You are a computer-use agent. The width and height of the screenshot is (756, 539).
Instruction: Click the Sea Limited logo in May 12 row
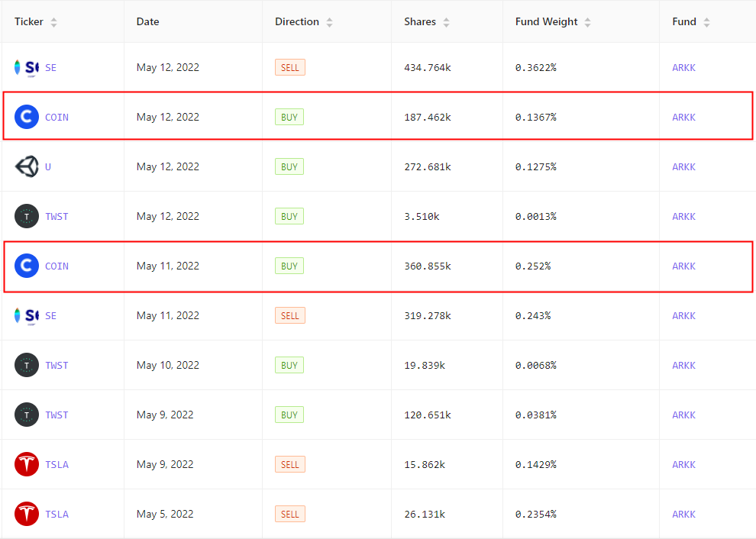click(x=27, y=67)
